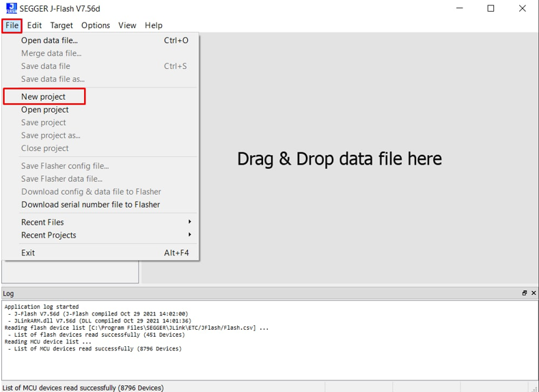
Task: Select New project menu entry
Action: click(x=100, y=97)
